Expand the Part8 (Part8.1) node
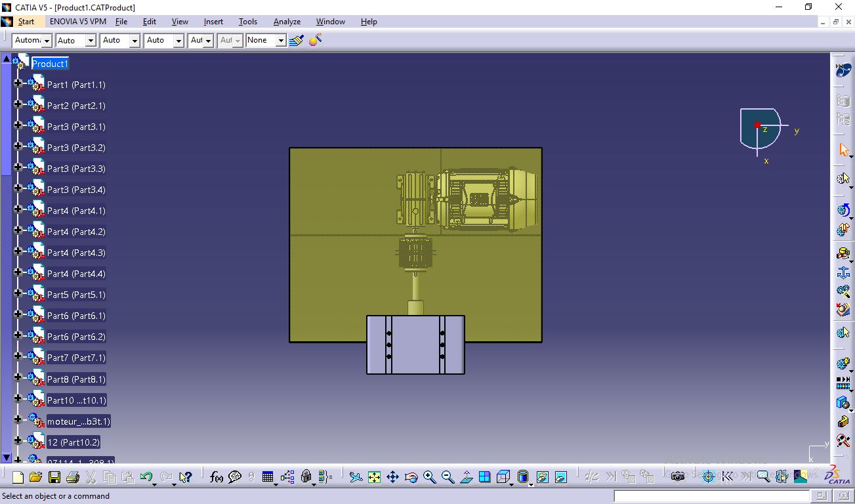The width and height of the screenshot is (855, 504). pyautogui.click(x=18, y=379)
